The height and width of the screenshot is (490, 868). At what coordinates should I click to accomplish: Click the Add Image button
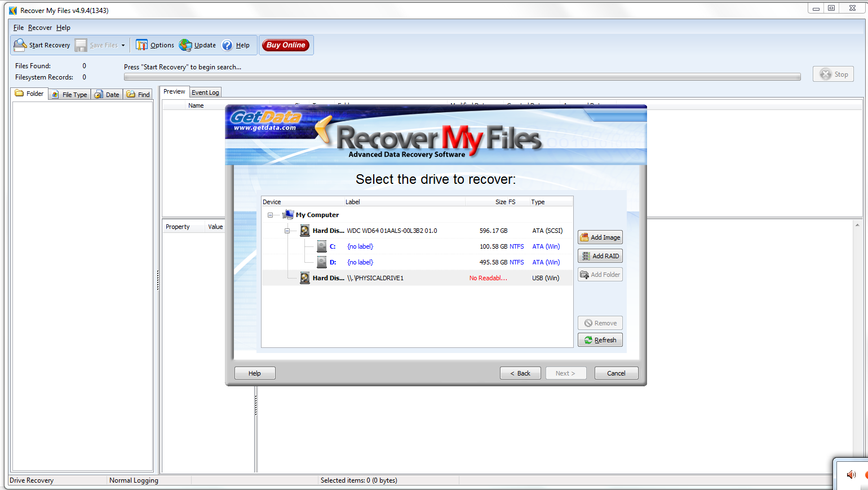[600, 237]
